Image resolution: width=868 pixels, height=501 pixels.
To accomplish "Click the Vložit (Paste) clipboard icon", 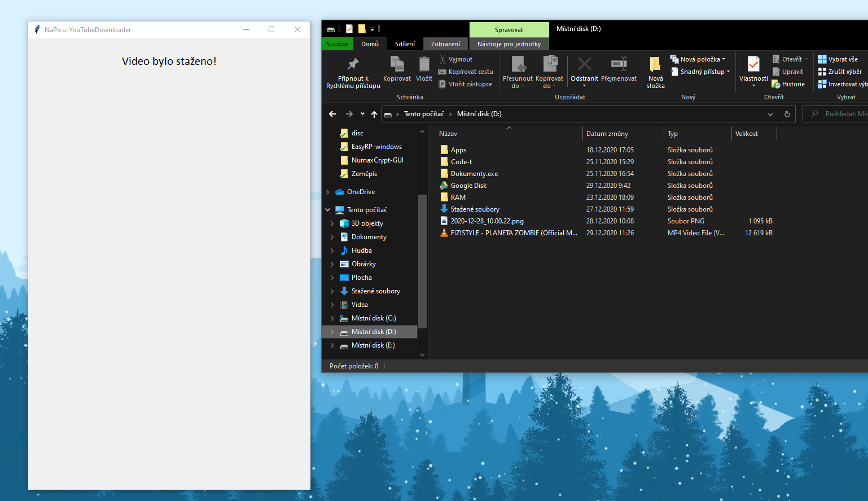I will (x=424, y=67).
